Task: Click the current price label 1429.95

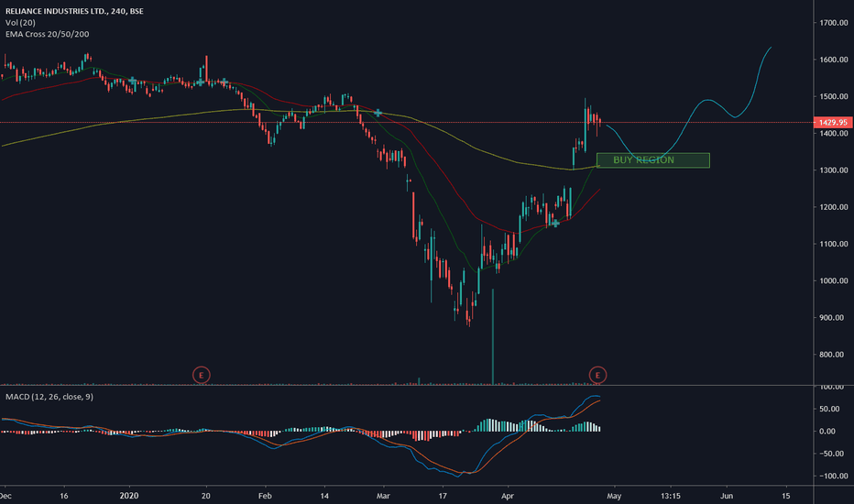Action: pos(833,122)
